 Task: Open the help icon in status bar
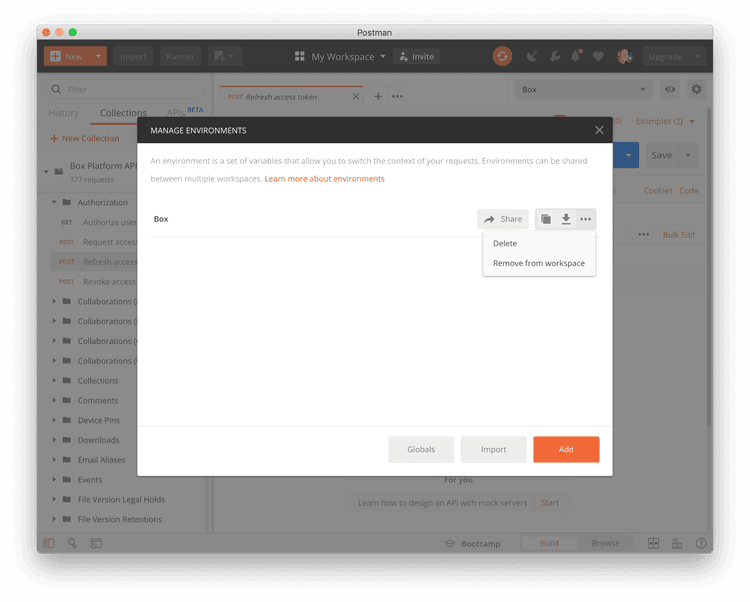[x=701, y=543]
